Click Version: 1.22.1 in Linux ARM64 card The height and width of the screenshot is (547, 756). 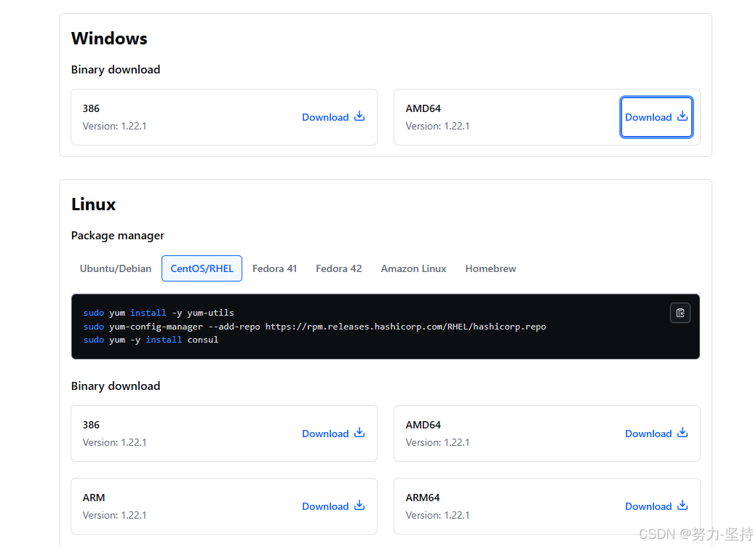tap(437, 515)
